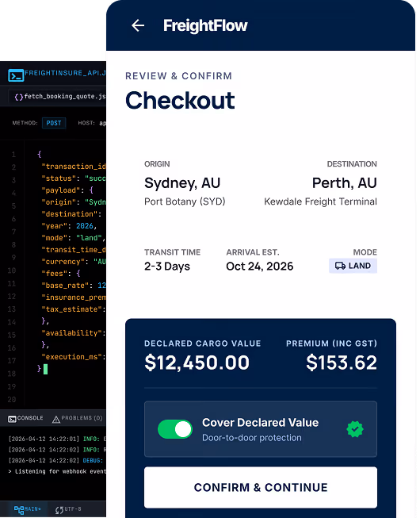Toggle the Cover Declared Value switch

175,429
